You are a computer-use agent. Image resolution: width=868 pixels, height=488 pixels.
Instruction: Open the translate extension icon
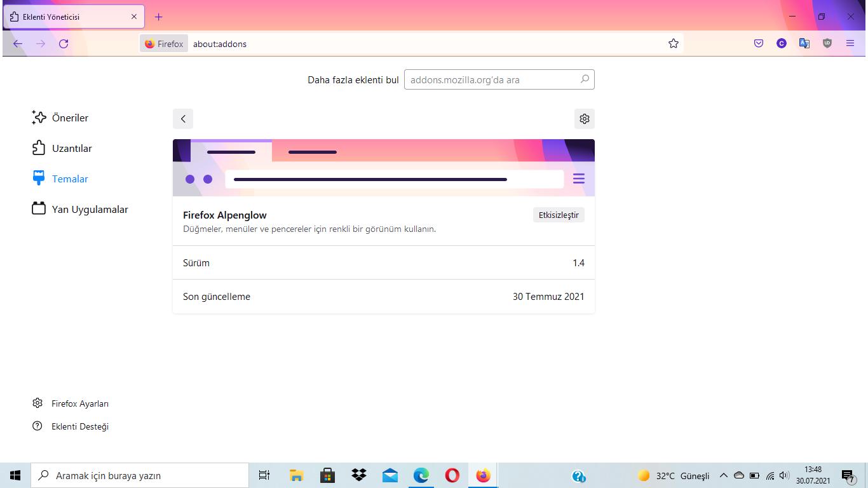pyautogui.click(x=804, y=44)
